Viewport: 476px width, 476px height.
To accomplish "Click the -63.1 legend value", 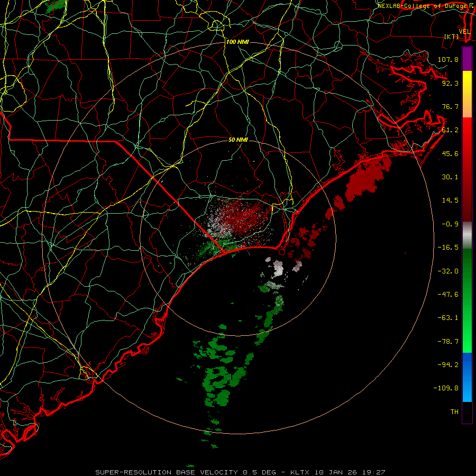I will [448, 318].
